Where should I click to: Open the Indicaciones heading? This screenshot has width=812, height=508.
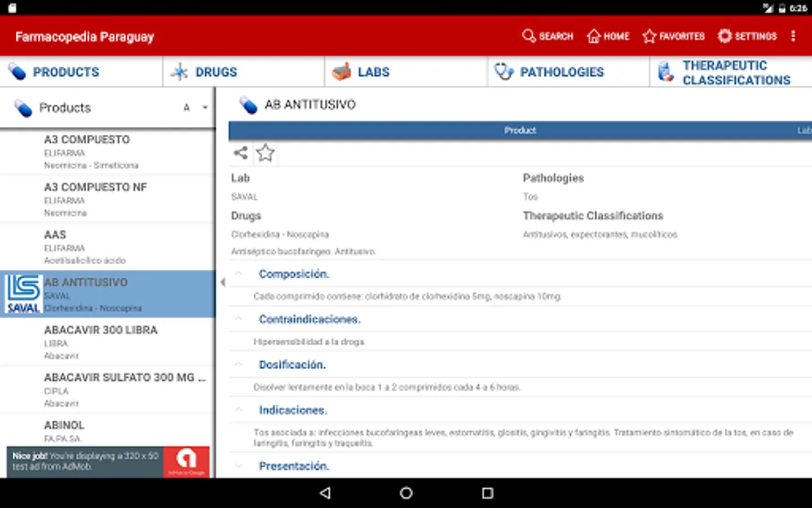pos(293,410)
